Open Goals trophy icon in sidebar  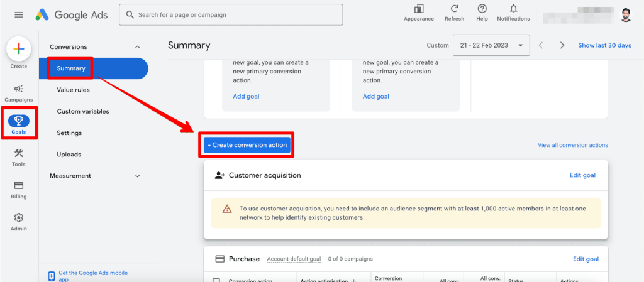coord(18,120)
